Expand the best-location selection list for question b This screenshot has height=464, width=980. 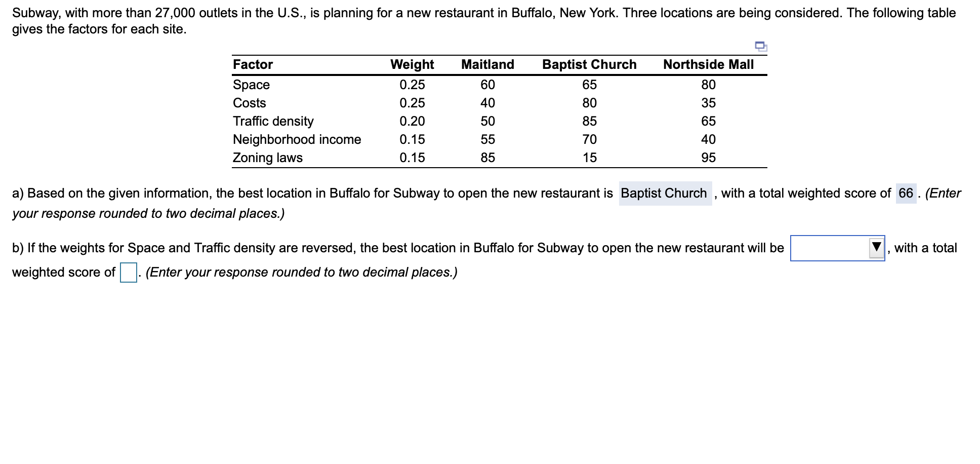coord(877,248)
